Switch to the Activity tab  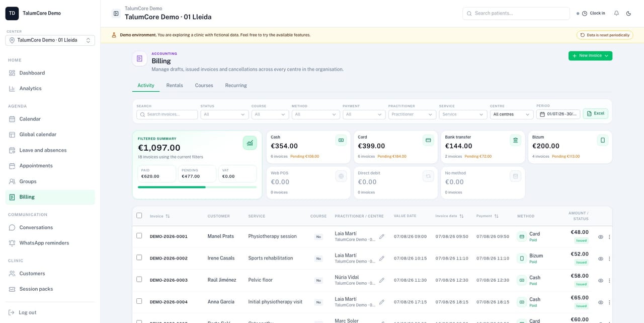146,86
